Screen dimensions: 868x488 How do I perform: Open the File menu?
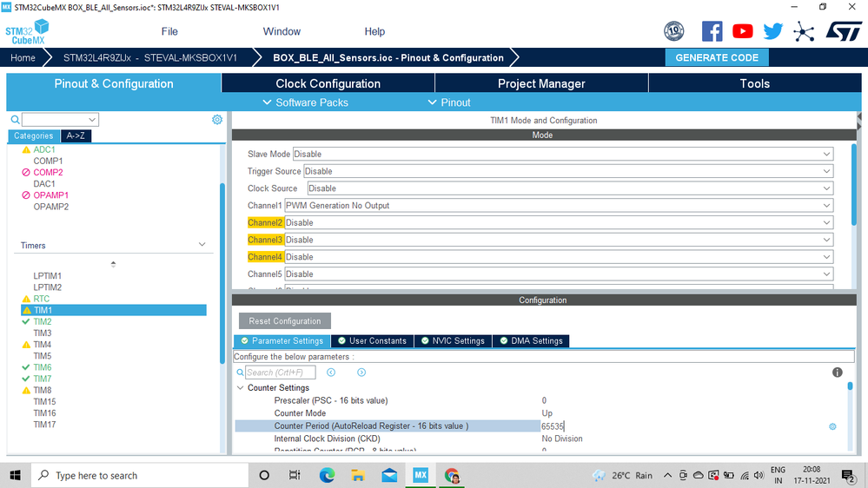[x=169, y=31]
